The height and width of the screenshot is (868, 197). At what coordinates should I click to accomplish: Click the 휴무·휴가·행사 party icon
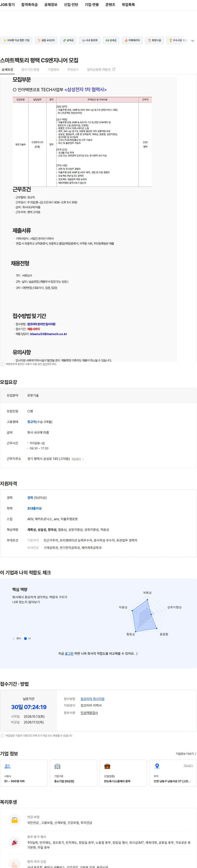click(15, 842)
